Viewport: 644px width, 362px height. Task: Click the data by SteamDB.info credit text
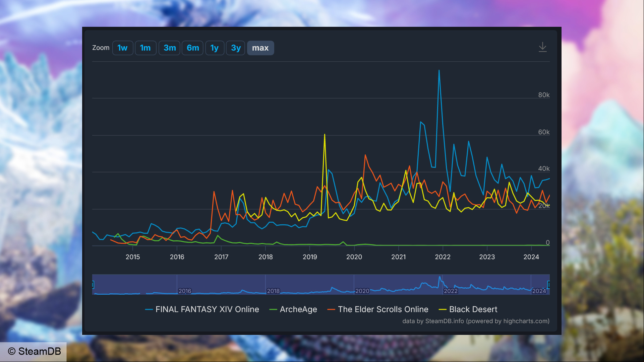(476, 321)
